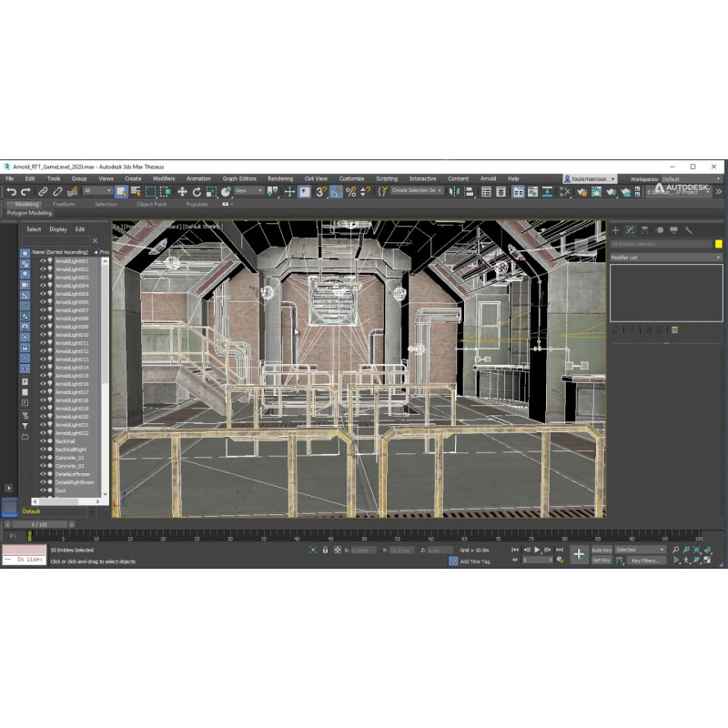Open the Create plus tab in command panel
The height and width of the screenshot is (728, 728).
click(x=615, y=230)
